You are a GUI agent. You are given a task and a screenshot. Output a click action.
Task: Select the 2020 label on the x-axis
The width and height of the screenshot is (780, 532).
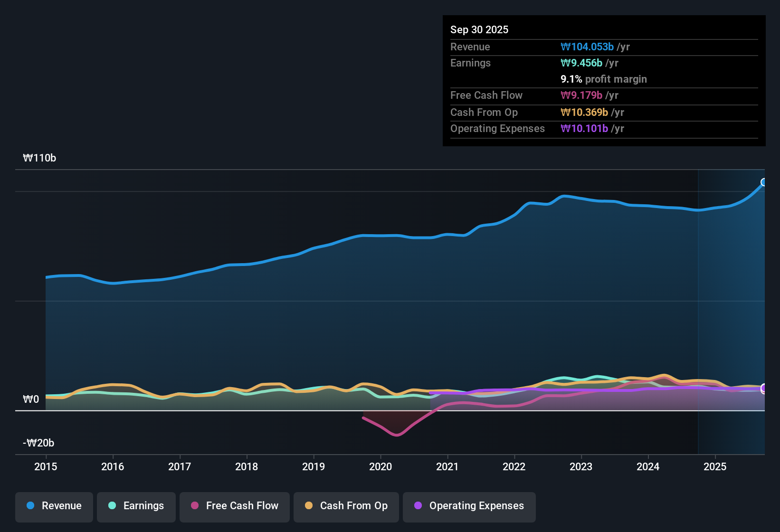380,467
